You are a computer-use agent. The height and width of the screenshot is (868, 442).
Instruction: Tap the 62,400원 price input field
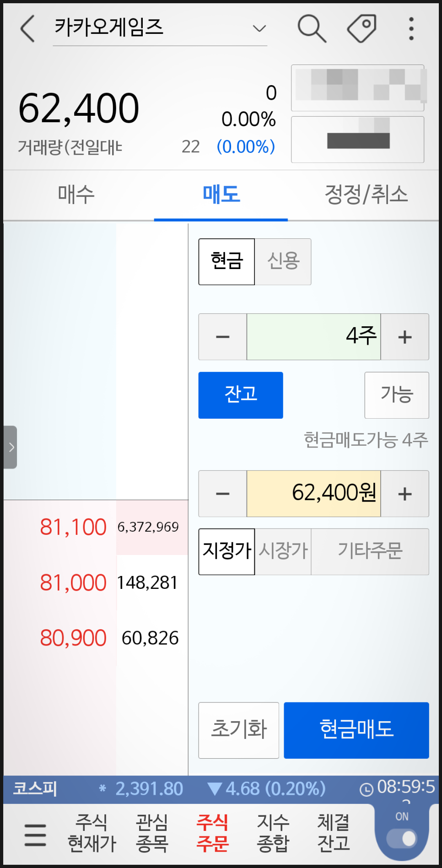pyautogui.click(x=314, y=494)
